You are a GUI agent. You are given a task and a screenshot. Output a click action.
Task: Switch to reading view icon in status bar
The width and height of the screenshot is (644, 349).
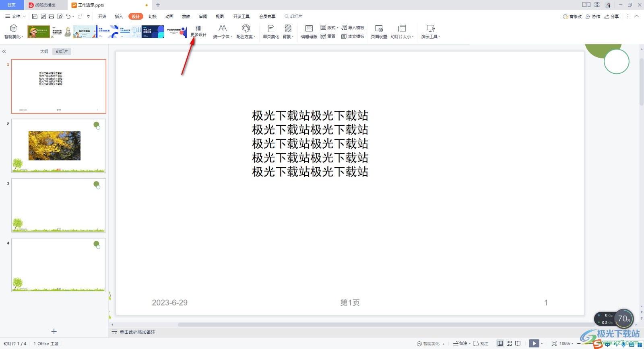[x=518, y=343]
